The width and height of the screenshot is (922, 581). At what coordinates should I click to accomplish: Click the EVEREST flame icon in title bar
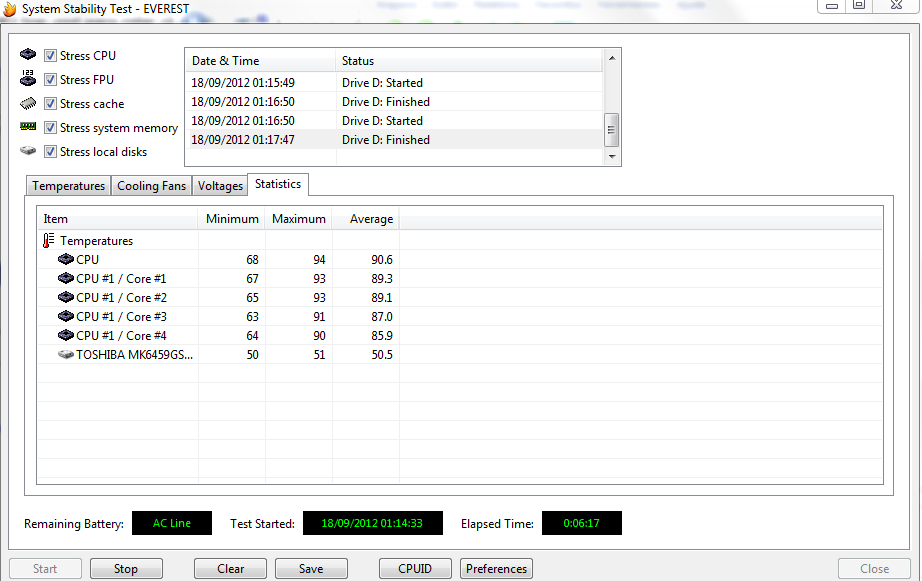[9, 9]
